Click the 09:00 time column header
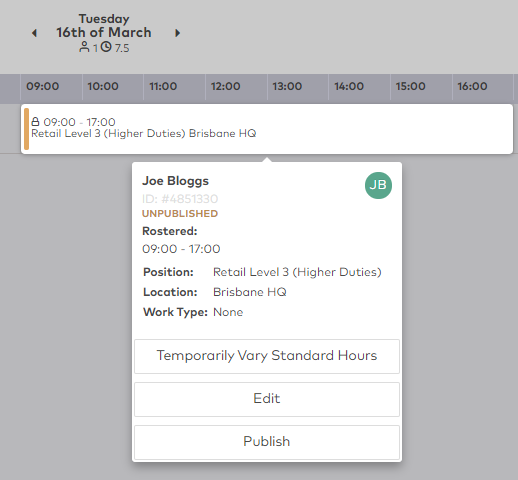 coord(43,86)
